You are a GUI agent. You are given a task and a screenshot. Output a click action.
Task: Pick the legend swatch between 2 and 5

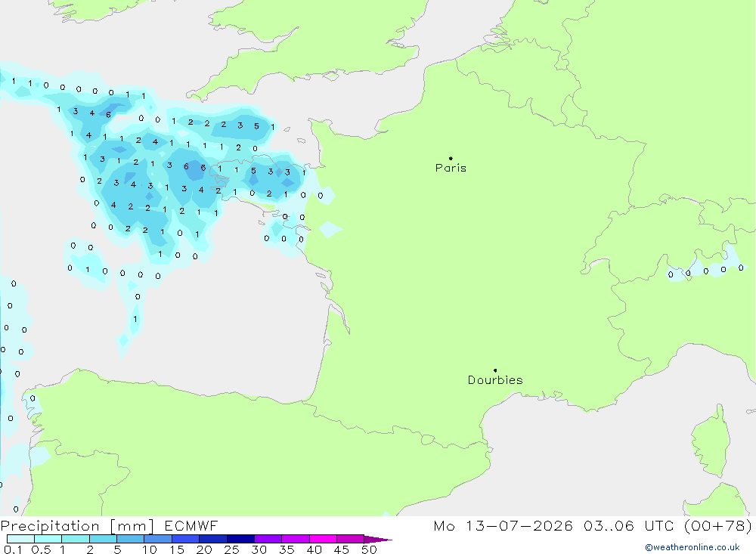(103, 539)
